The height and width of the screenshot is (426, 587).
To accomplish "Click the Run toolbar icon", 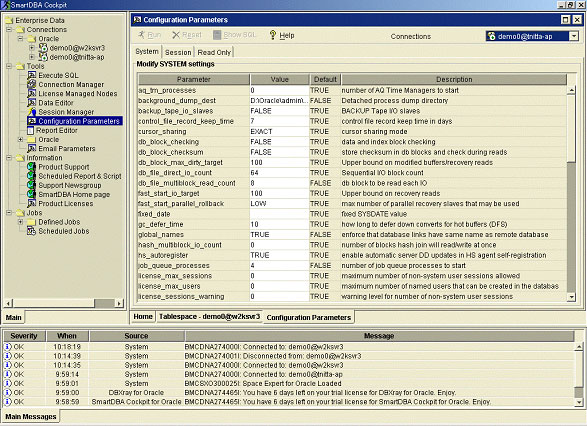I will pyautogui.click(x=141, y=35).
